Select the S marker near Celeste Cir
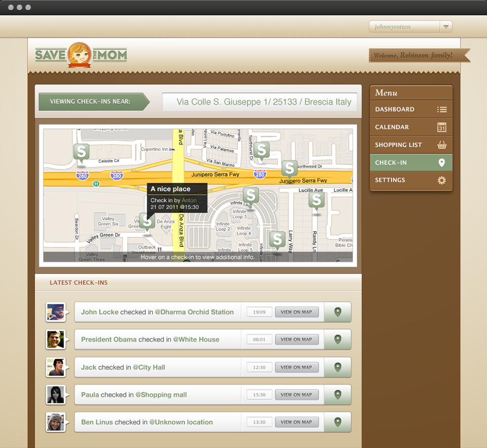 coord(81,153)
